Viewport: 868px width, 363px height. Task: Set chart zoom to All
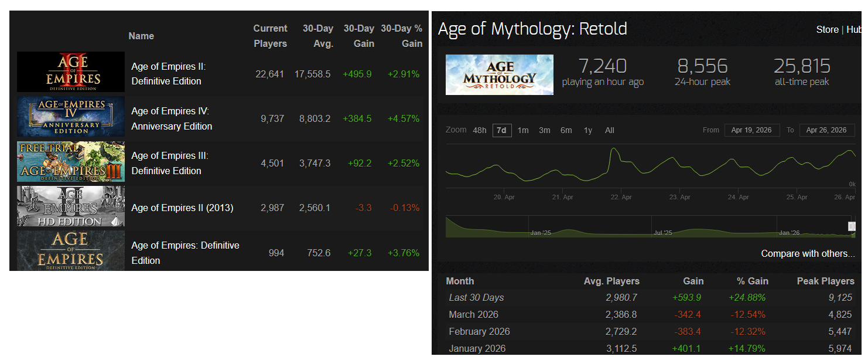click(610, 130)
